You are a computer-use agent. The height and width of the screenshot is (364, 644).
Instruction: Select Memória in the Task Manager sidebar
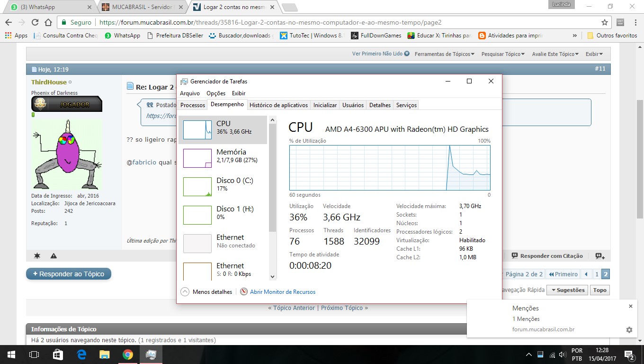pos(223,158)
